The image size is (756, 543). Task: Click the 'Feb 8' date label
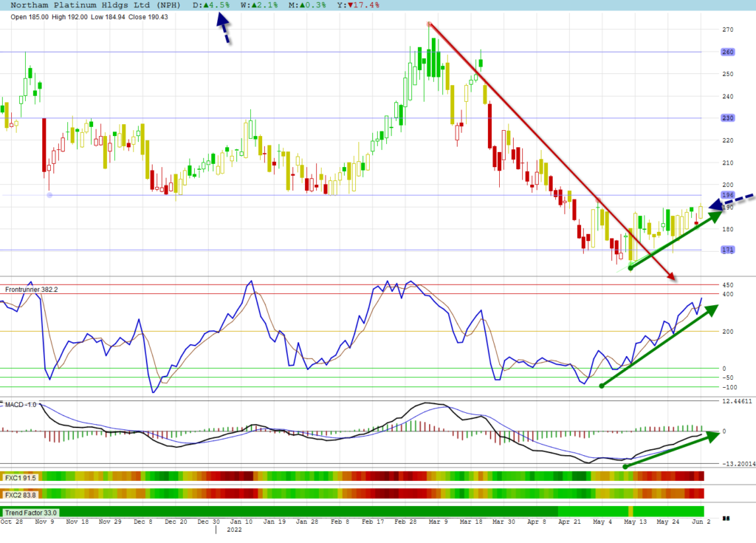coord(340,522)
